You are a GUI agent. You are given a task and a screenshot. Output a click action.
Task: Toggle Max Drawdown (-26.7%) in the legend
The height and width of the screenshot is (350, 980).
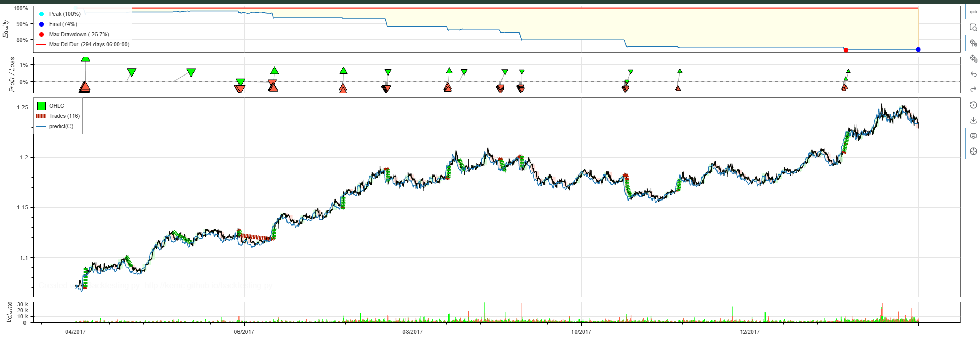(74, 34)
